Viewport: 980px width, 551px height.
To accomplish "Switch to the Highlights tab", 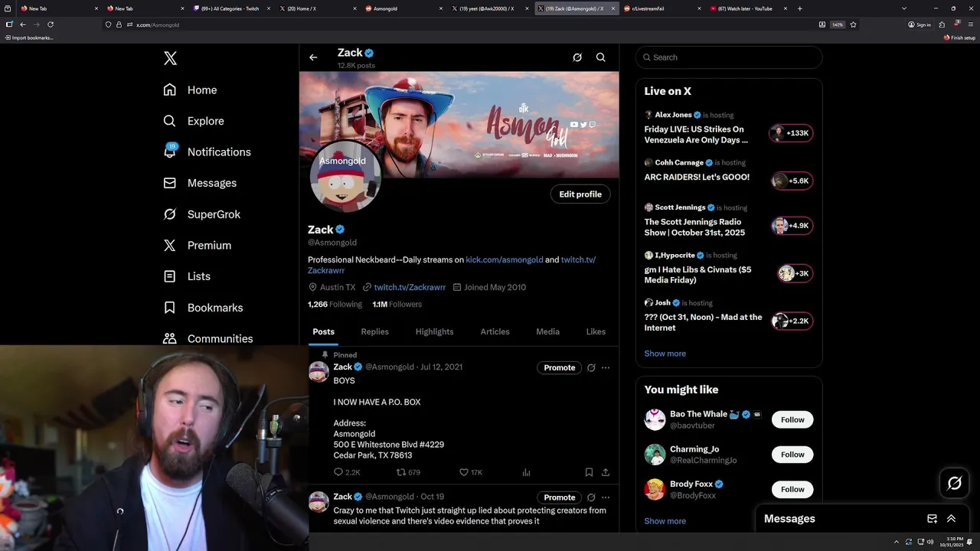I will 434,332.
